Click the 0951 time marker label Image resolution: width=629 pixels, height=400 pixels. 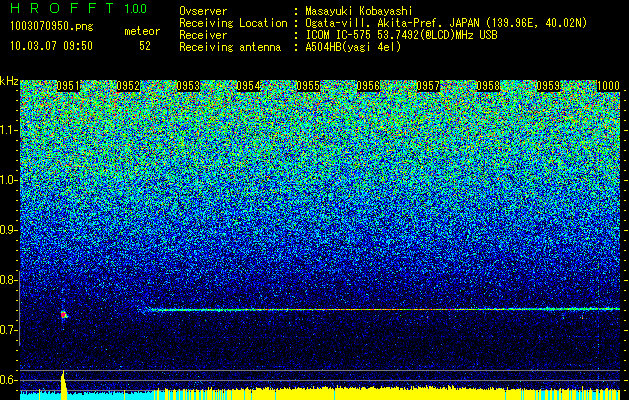[x=68, y=86]
